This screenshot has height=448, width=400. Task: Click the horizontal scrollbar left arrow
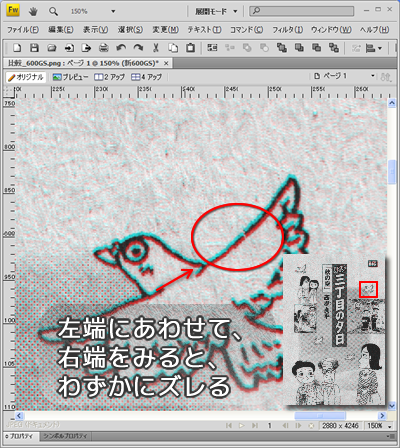tap(19, 416)
